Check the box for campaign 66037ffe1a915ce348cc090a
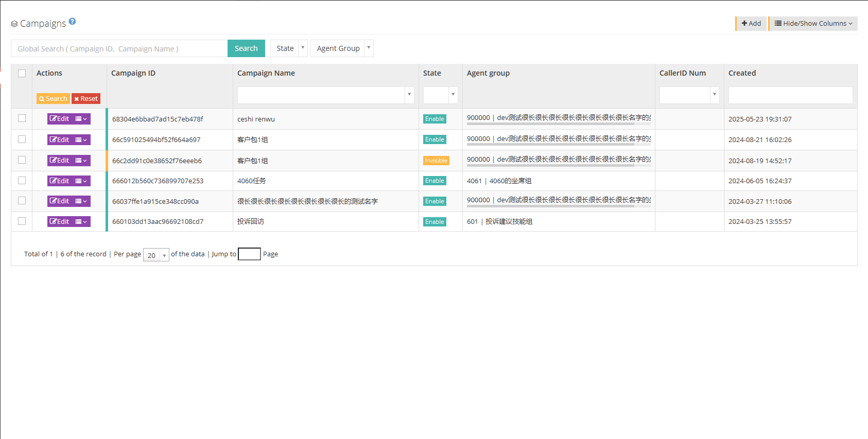 coord(22,201)
